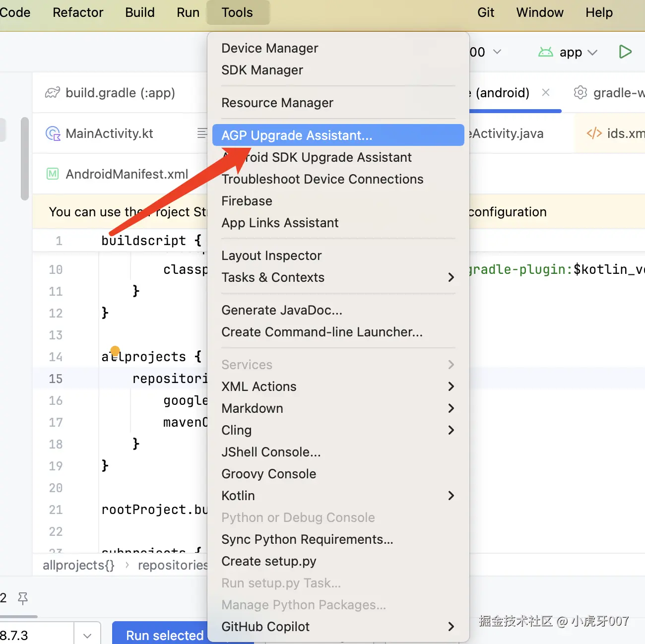Click the pin icon in bottom tool window

point(23,598)
